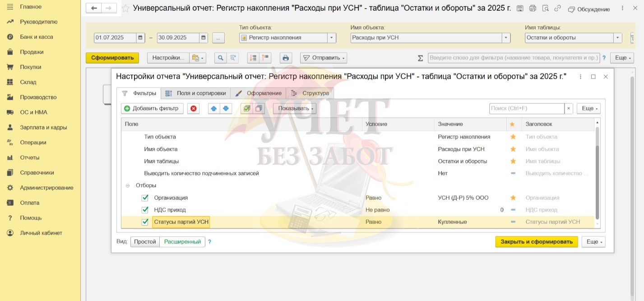The width and height of the screenshot is (644, 301).
Task: Click the red delete filter icon
Action: click(x=194, y=108)
